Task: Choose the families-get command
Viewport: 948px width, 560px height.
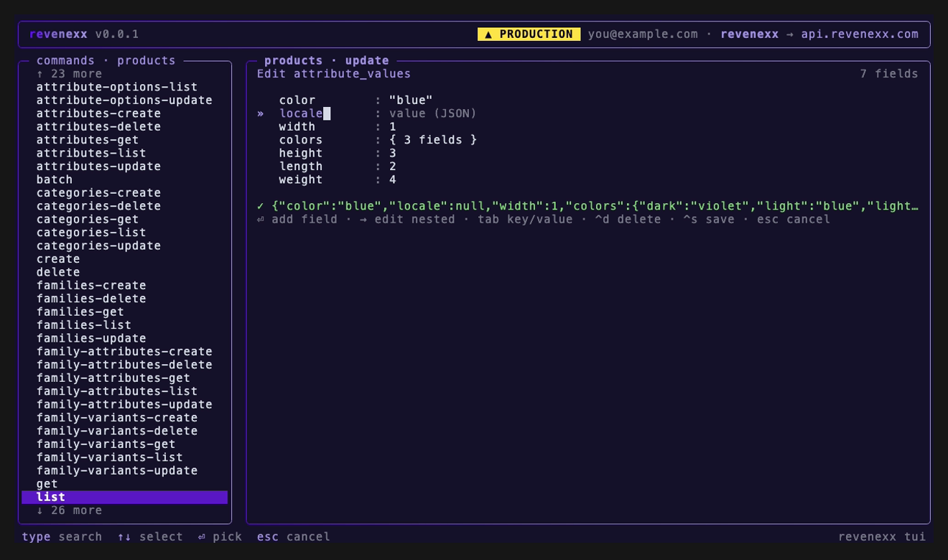Action: [80, 312]
